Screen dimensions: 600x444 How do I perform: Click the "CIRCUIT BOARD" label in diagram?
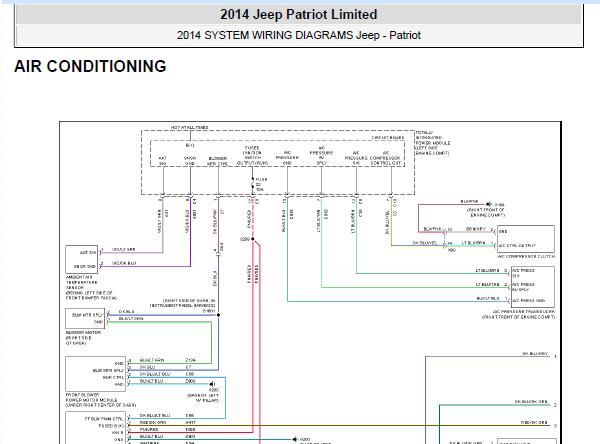click(x=388, y=137)
